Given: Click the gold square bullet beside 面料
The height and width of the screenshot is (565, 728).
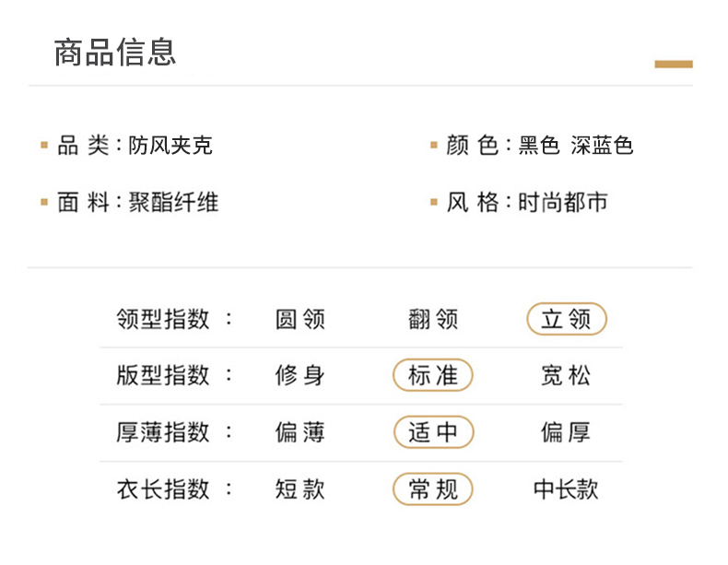Looking at the screenshot, I should point(43,203).
